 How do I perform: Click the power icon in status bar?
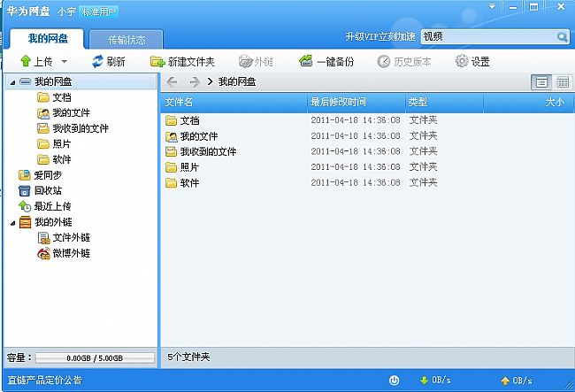pos(395,380)
